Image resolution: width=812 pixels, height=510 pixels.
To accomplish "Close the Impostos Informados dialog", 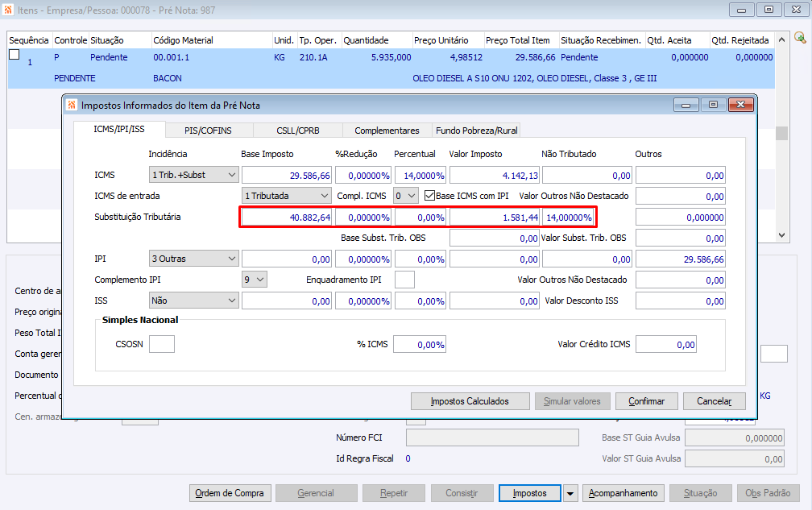I will click(739, 105).
